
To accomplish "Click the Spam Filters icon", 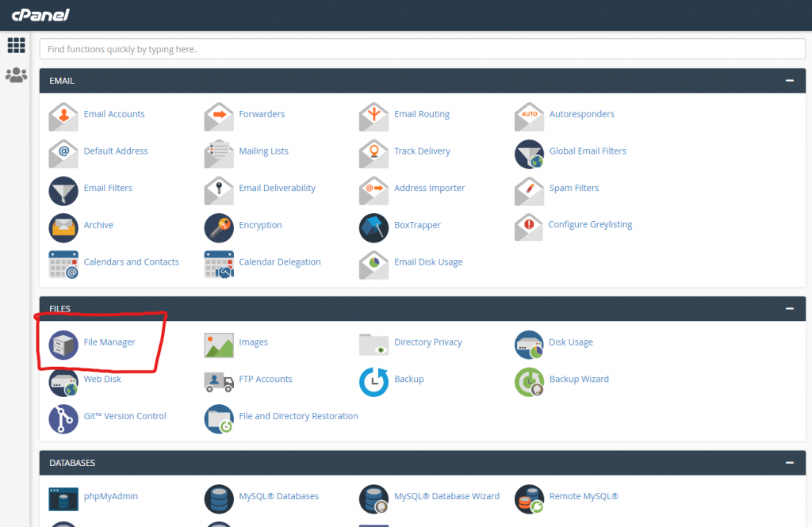I will [529, 190].
